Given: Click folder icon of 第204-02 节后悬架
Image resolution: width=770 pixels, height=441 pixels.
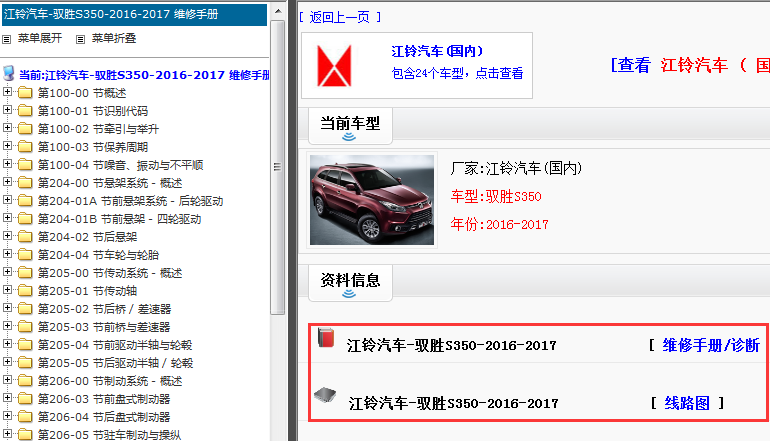Looking at the screenshot, I should pyautogui.click(x=25, y=237).
